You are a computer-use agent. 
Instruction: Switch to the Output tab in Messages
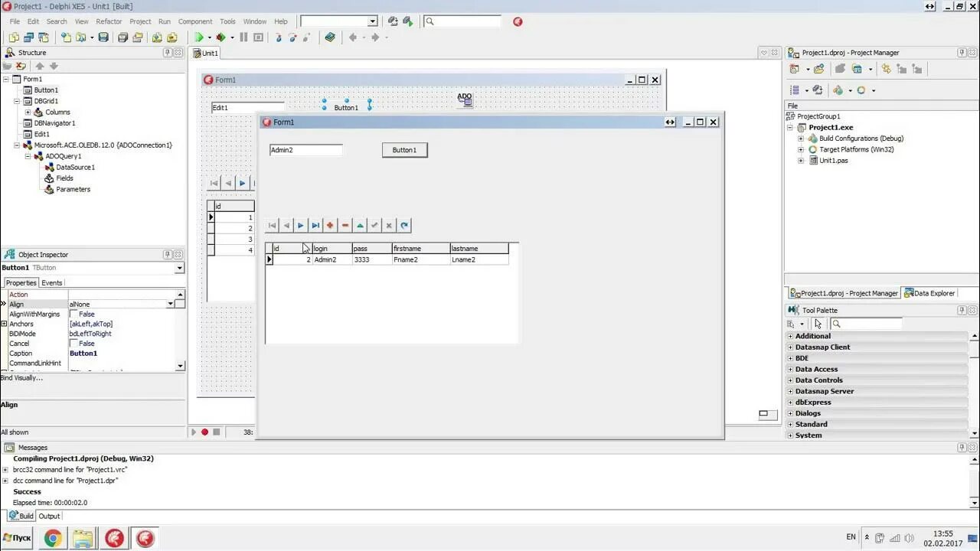tap(49, 516)
